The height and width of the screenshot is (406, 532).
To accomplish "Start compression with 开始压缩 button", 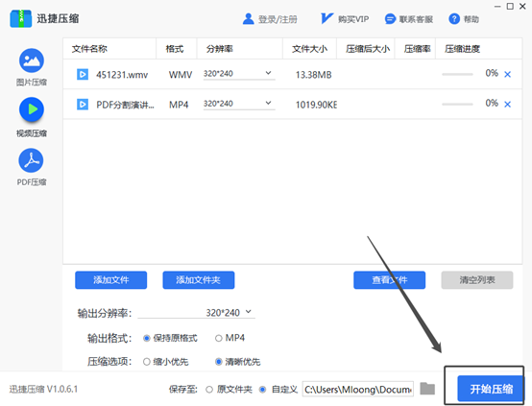I will pos(491,389).
